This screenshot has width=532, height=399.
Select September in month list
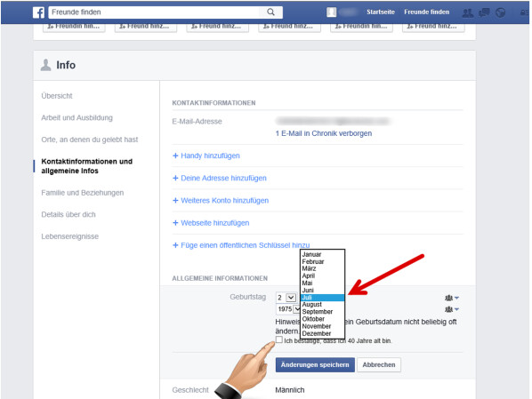(322, 312)
